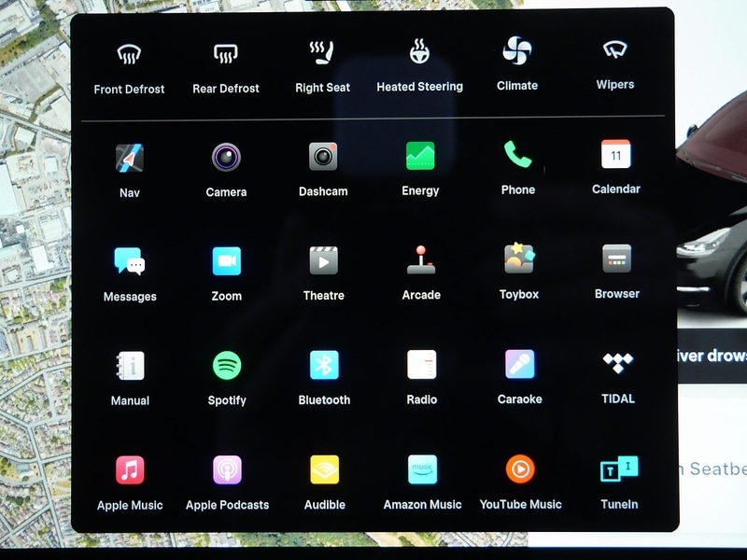Launch the Theatre app
This screenshot has width=747, height=560.
pos(323,260)
